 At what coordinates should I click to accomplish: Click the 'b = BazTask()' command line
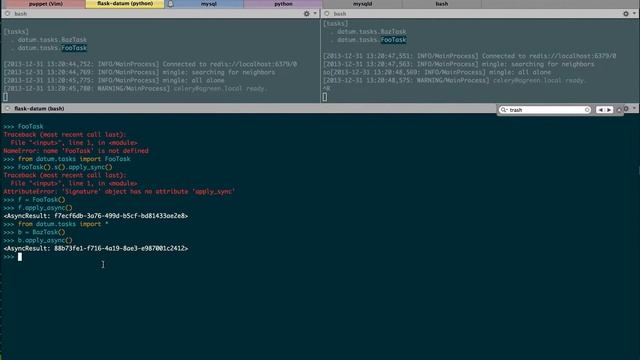point(34,232)
